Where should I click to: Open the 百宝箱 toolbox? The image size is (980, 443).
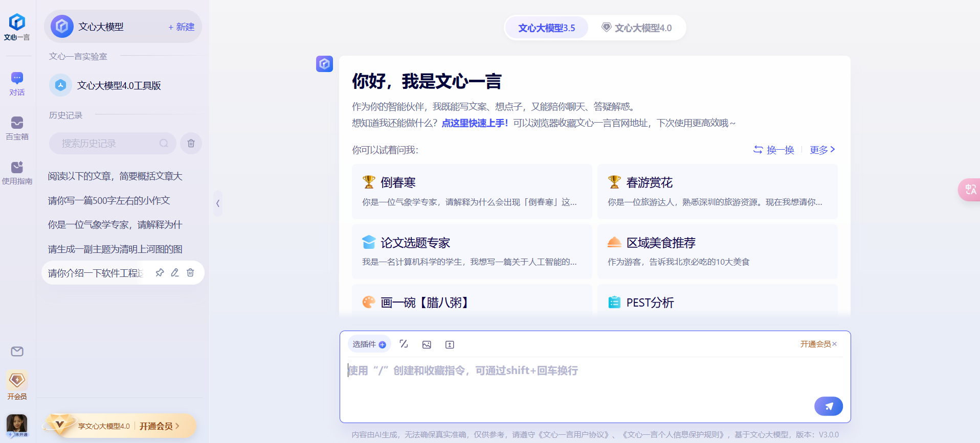point(17,129)
